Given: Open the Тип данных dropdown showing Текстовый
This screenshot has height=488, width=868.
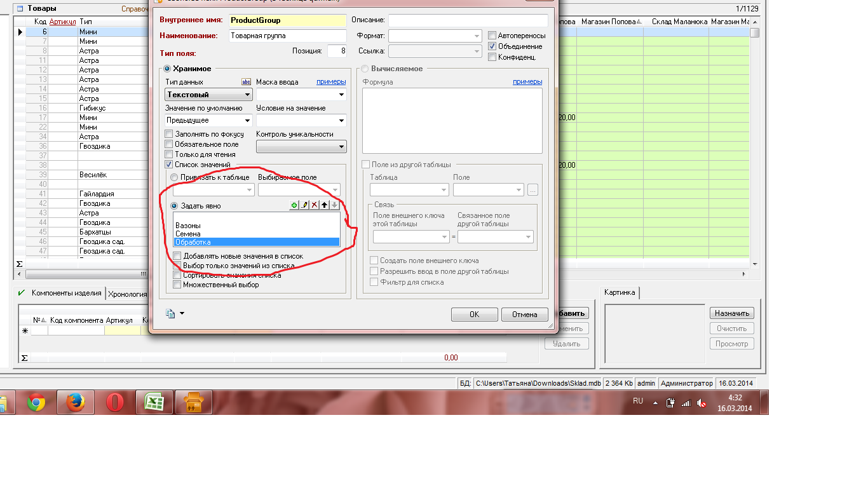Looking at the screenshot, I should [208, 95].
